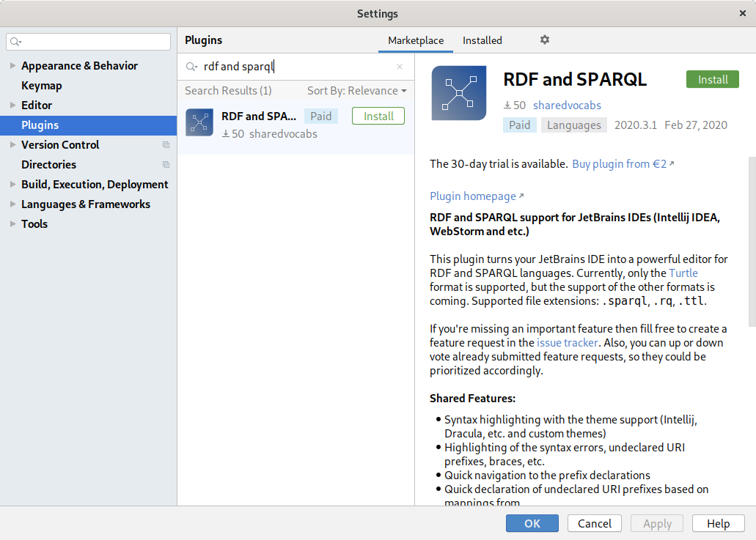Screen dimensions: 756x540
Task: Select the RDF and SPA... search result name
Action: [x=259, y=116]
